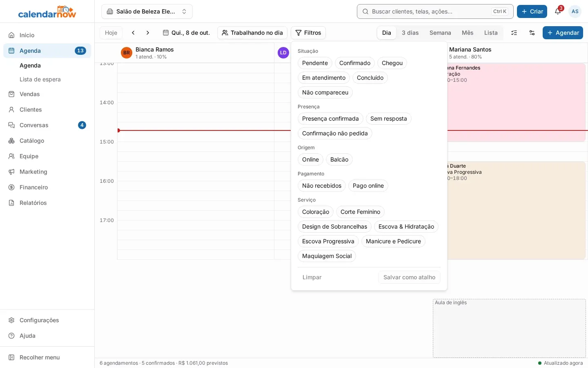This screenshot has width=588, height=368.
Task: Open agenda display settings sliders icon
Action: pyautogui.click(x=532, y=33)
